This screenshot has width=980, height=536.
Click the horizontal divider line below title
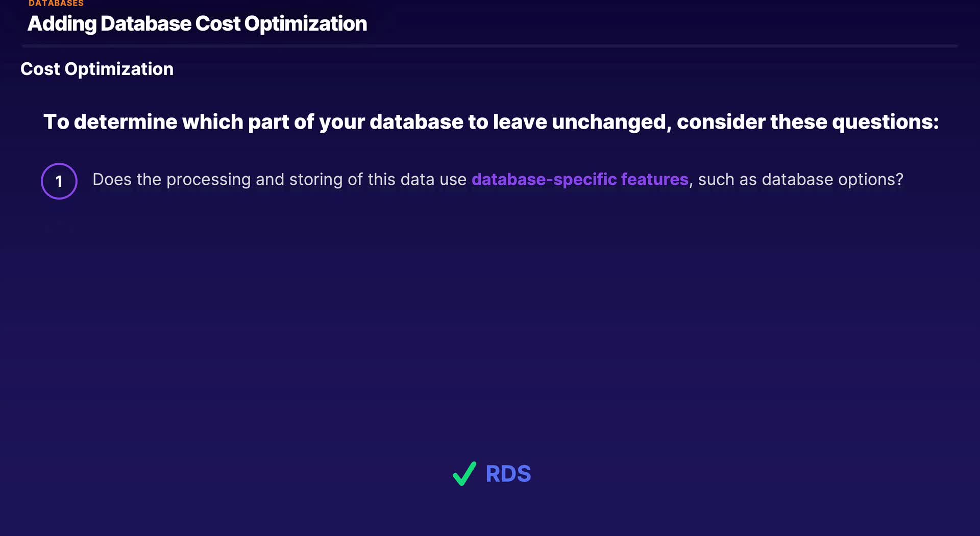490,46
